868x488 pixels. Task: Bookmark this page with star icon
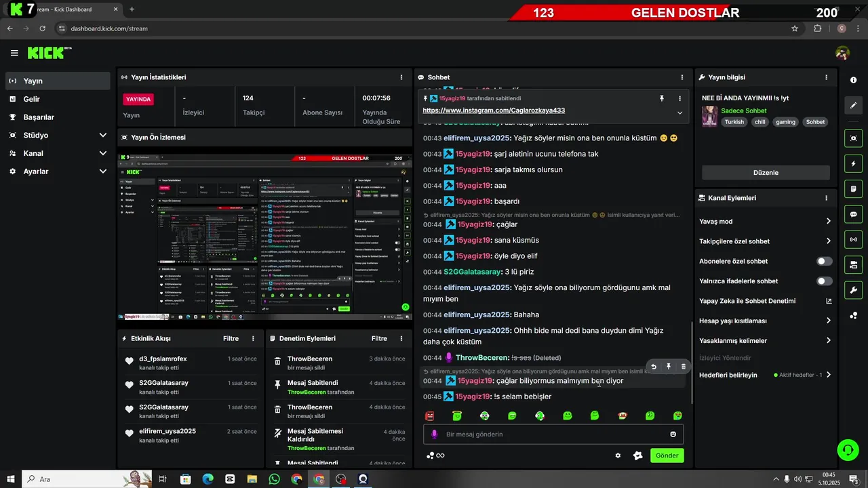point(795,28)
